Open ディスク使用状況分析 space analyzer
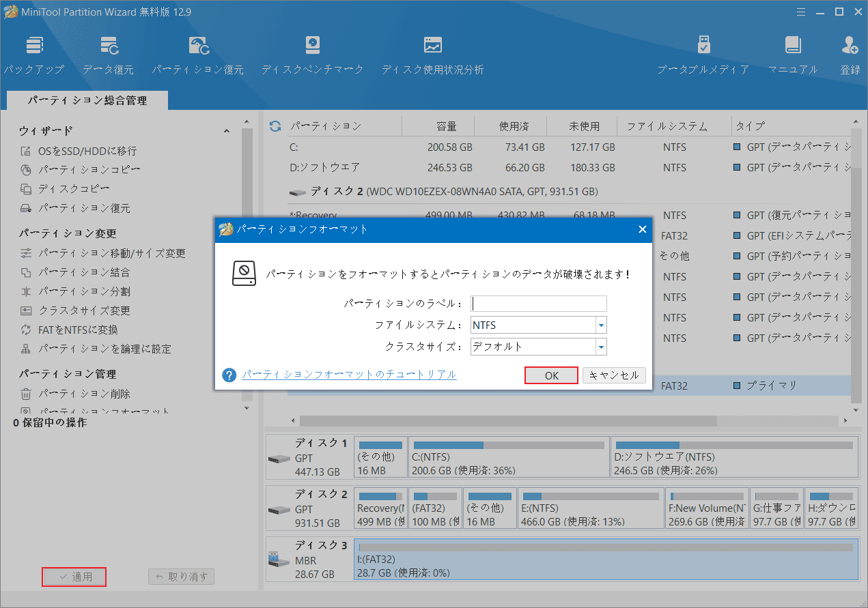The height and width of the screenshot is (608, 868). click(432, 55)
